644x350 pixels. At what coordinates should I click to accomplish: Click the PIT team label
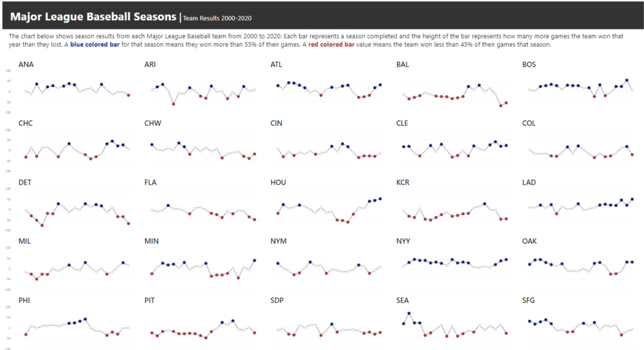pyautogui.click(x=149, y=300)
